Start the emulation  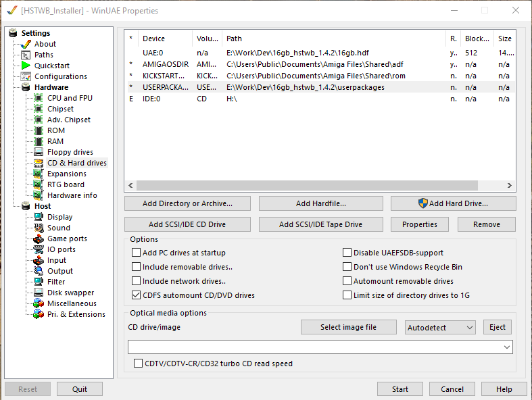click(400, 389)
